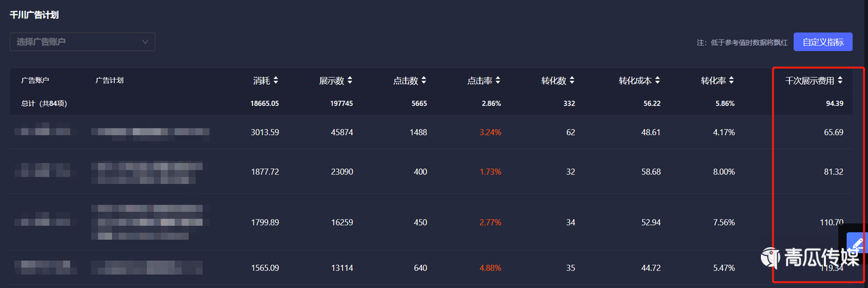Image resolution: width=868 pixels, height=288 pixels.
Task: Click the 广告账户 column header
Action: pyautogui.click(x=35, y=80)
